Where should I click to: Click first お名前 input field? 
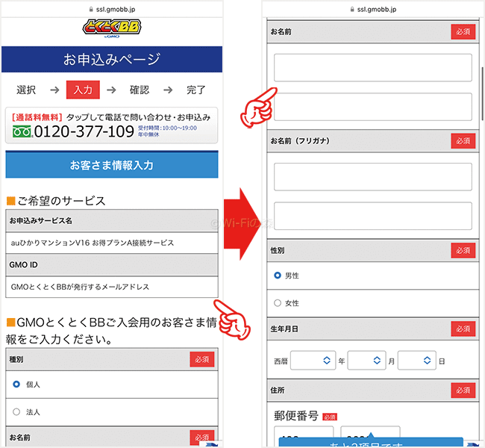tap(373, 68)
